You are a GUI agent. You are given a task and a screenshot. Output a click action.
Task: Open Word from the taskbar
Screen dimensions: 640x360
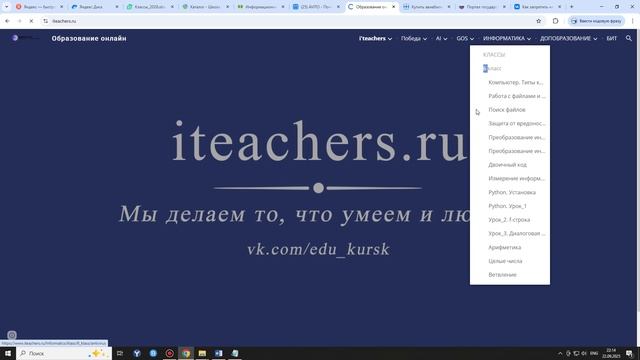click(x=218, y=353)
